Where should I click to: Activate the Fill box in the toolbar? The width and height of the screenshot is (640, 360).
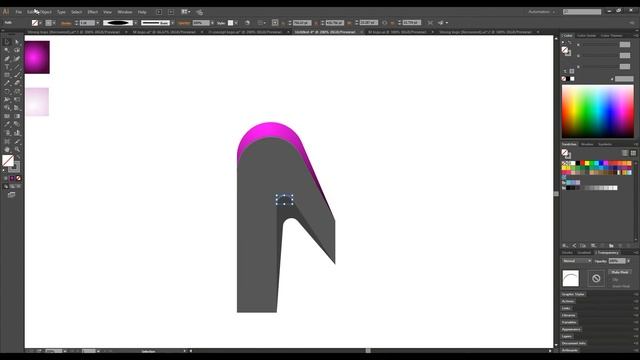point(8,160)
